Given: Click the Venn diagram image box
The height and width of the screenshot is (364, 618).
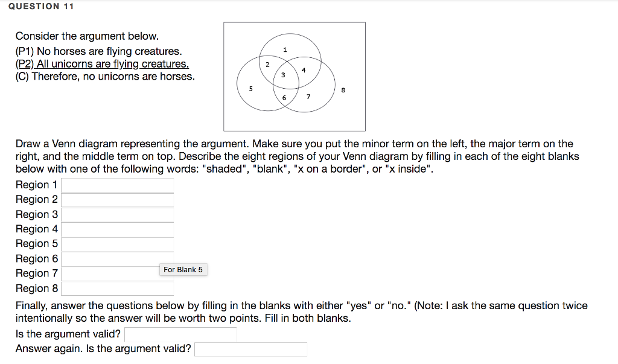Looking at the screenshot, I should coord(295,76).
